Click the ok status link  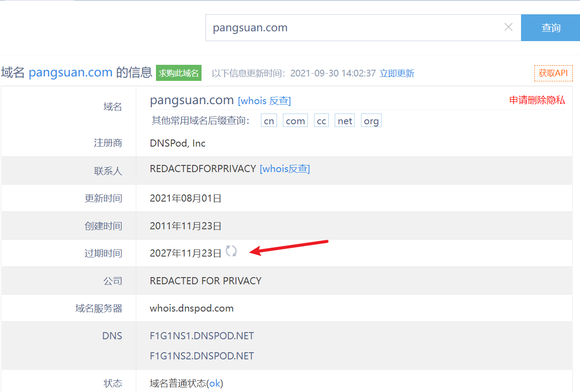click(215, 383)
